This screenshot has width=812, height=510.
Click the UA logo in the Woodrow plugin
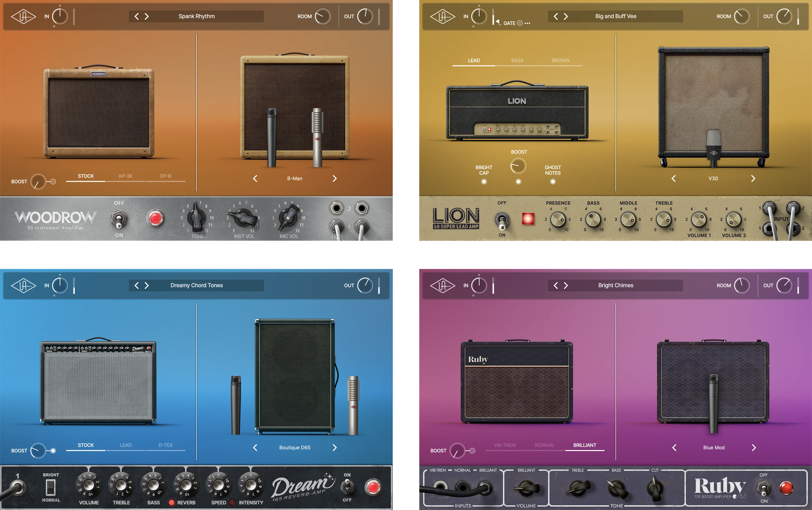(23, 16)
